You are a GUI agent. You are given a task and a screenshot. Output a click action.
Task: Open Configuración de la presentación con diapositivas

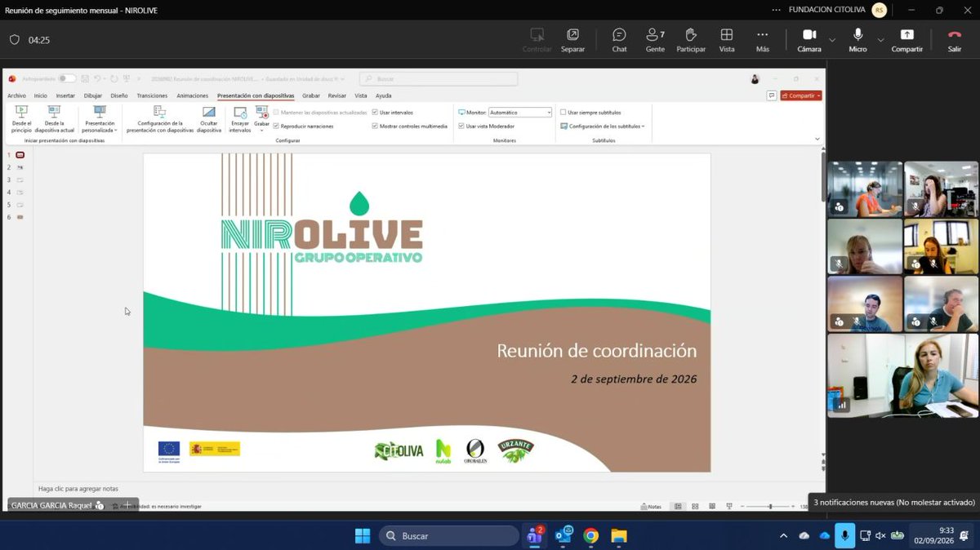click(x=160, y=119)
